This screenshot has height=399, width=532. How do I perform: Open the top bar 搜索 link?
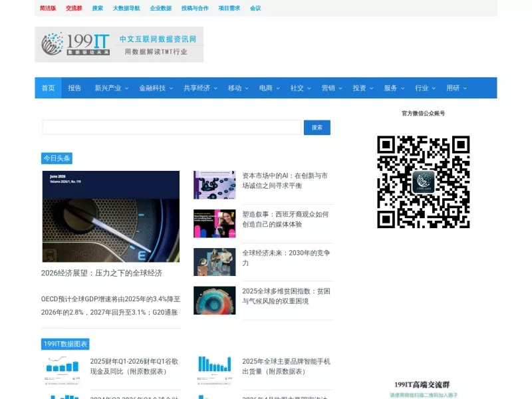coord(97,8)
